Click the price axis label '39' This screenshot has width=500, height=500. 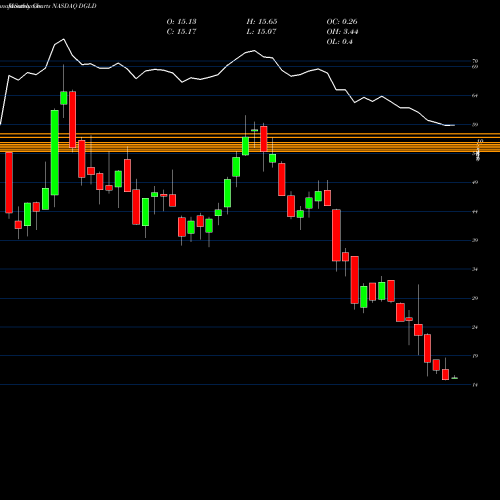point(475,240)
